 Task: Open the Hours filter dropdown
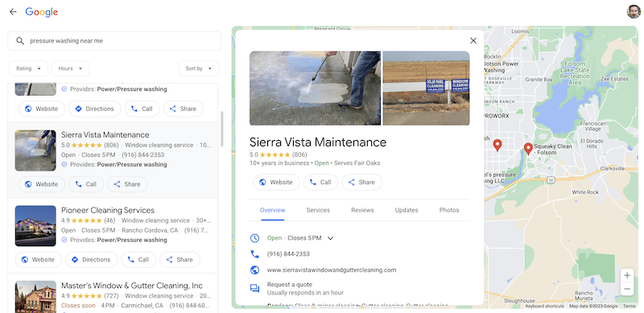70,68
